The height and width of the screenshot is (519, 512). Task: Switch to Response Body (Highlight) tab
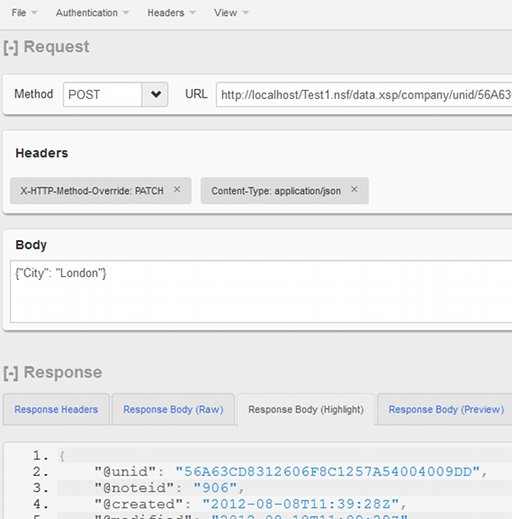[x=306, y=409]
